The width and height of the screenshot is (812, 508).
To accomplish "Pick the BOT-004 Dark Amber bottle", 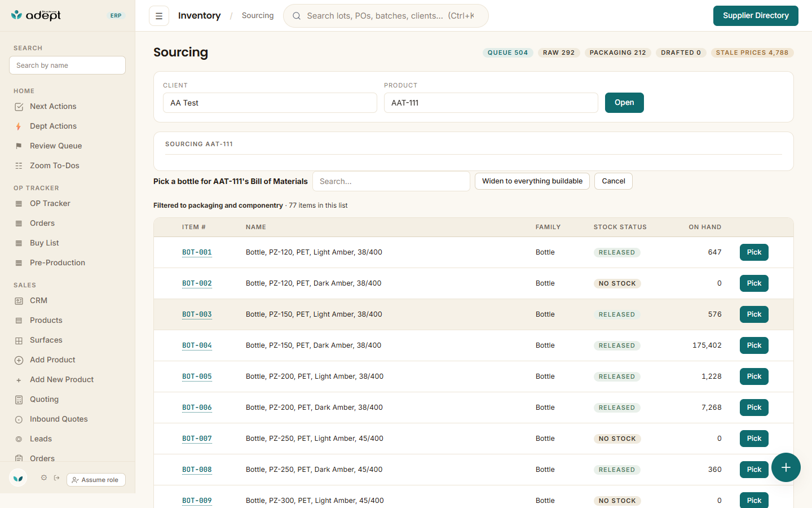I will (x=754, y=345).
